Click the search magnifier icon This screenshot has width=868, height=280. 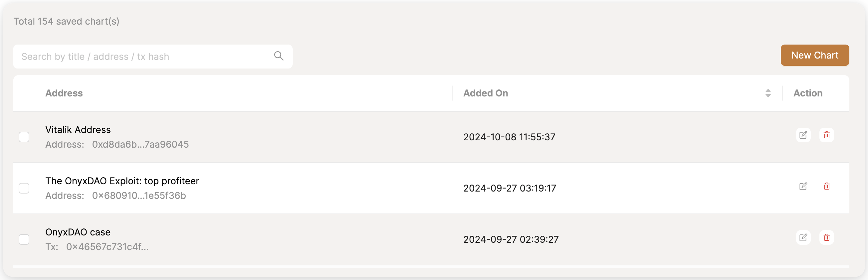coord(279,56)
